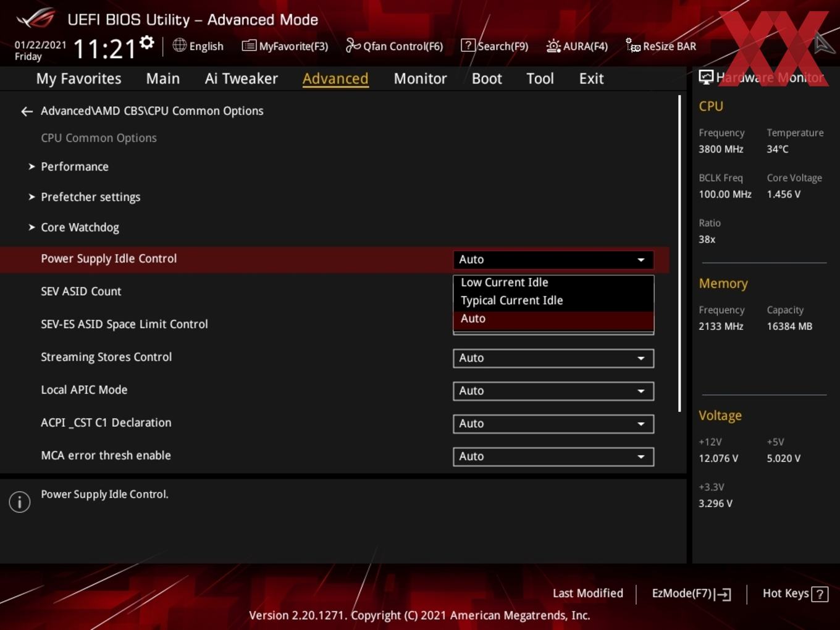The width and height of the screenshot is (840, 630).
Task: Click the ROG logo icon
Action: 35,19
